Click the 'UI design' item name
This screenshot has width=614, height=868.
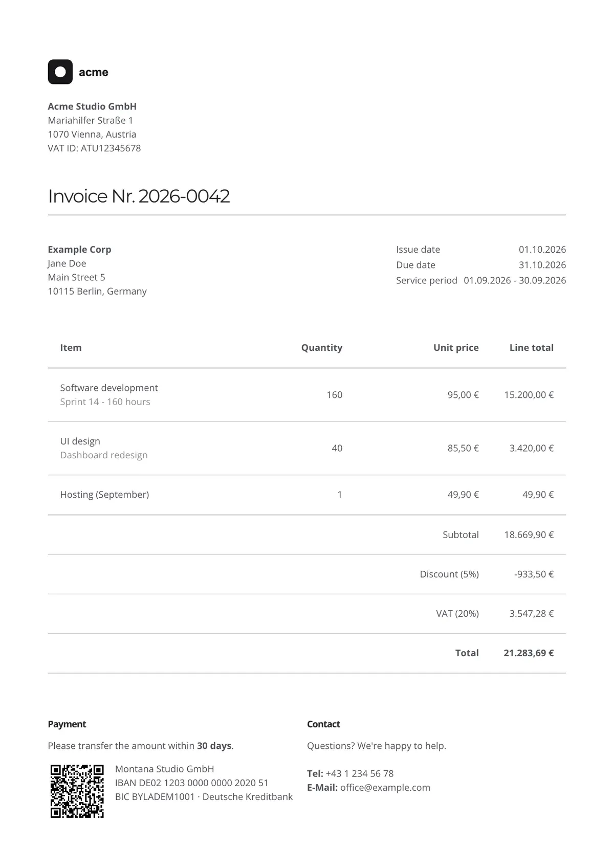pos(80,441)
